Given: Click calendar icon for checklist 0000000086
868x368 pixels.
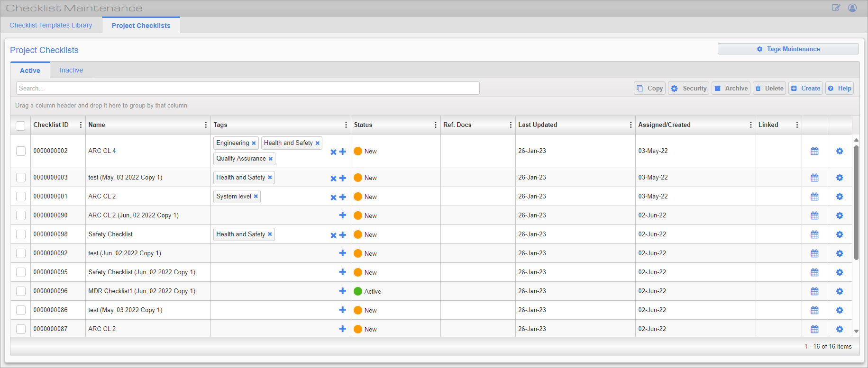Looking at the screenshot, I should 814,310.
